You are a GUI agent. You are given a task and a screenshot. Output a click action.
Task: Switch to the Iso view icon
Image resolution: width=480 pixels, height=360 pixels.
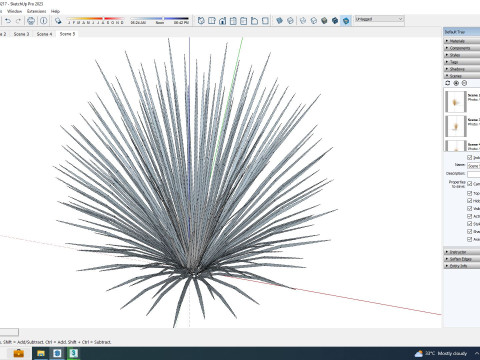coord(201,21)
